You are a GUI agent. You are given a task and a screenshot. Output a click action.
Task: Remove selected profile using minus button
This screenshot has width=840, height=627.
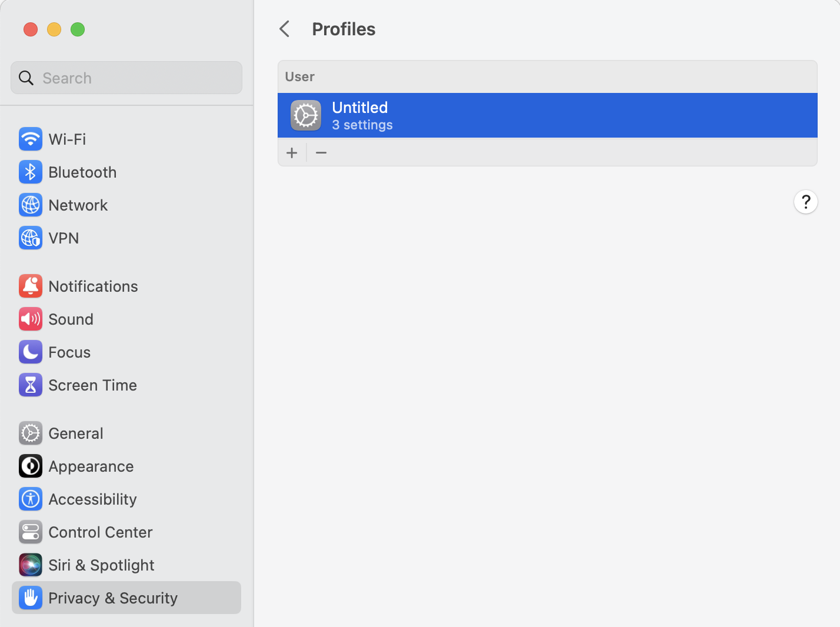[x=321, y=152]
